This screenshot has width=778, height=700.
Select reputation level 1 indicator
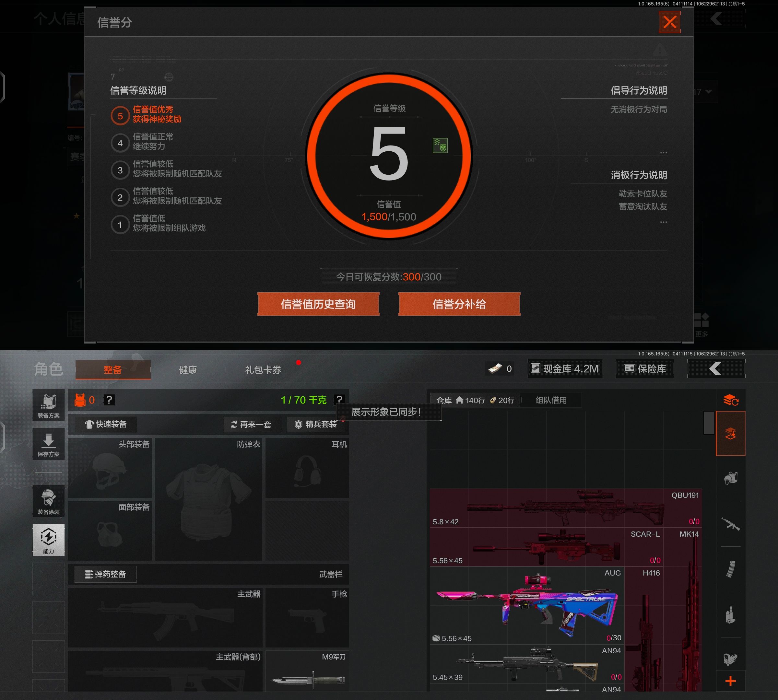tap(120, 225)
